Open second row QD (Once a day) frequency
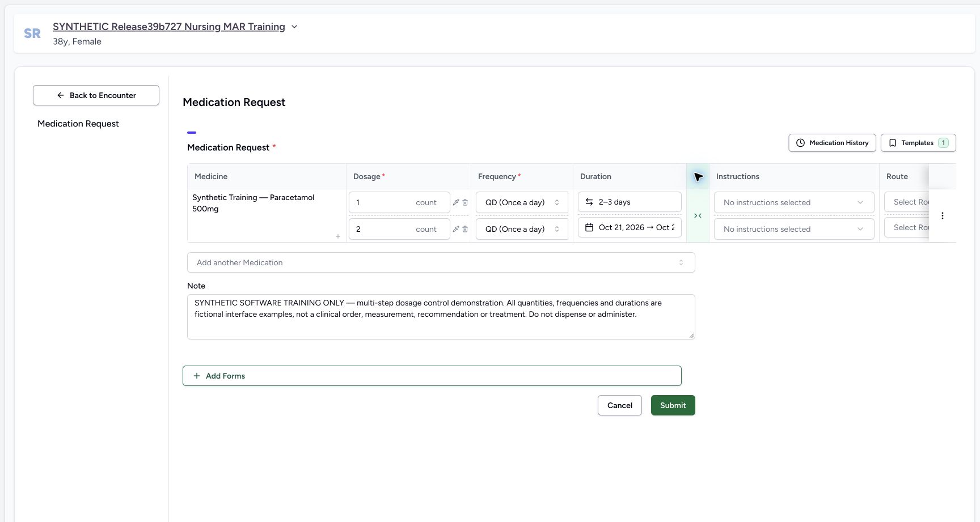 (x=522, y=229)
